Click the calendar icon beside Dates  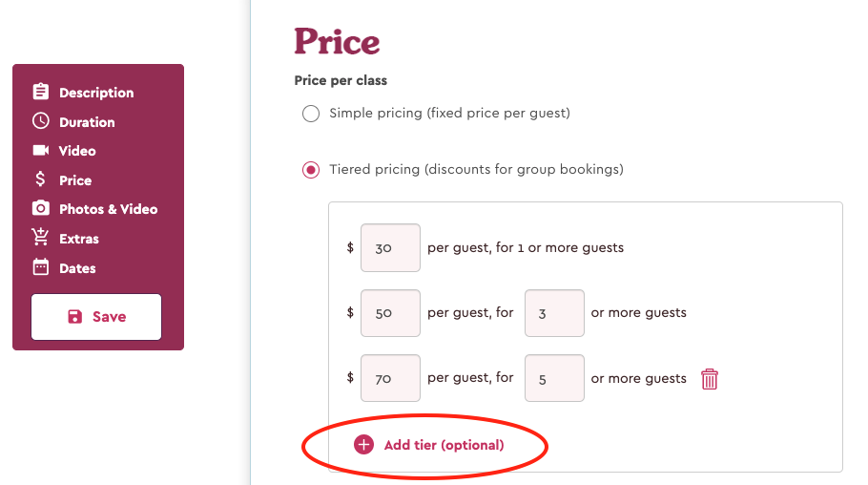pyautogui.click(x=40, y=267)
